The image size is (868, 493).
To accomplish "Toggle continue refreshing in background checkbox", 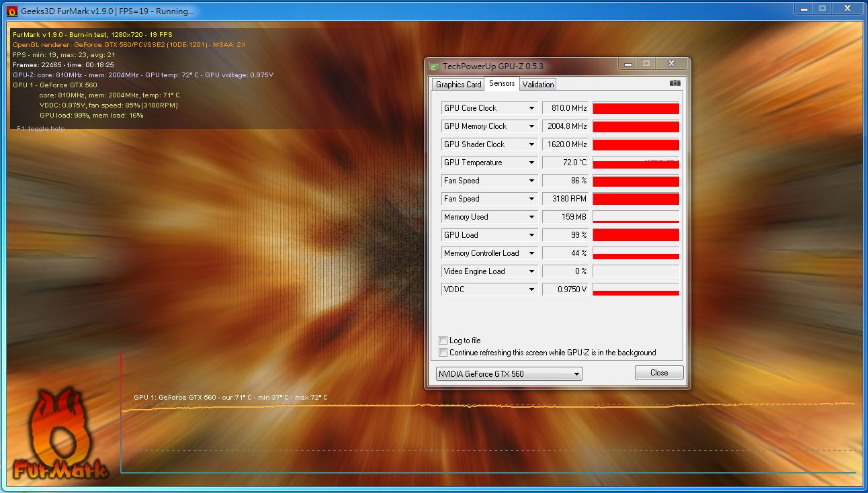I will click(x=443, y=353).
